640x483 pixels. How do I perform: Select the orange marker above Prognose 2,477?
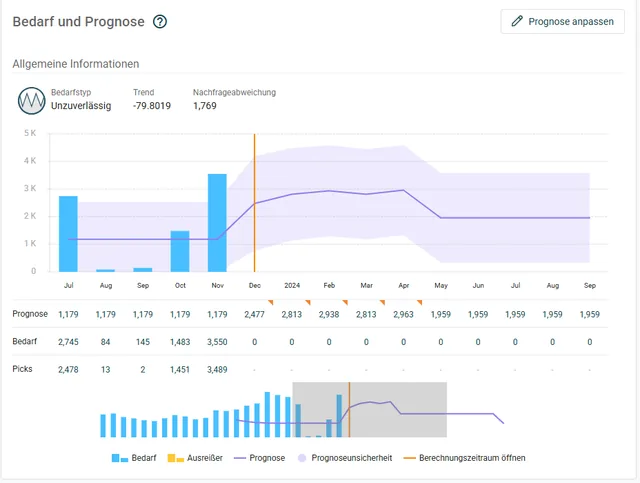271,303
